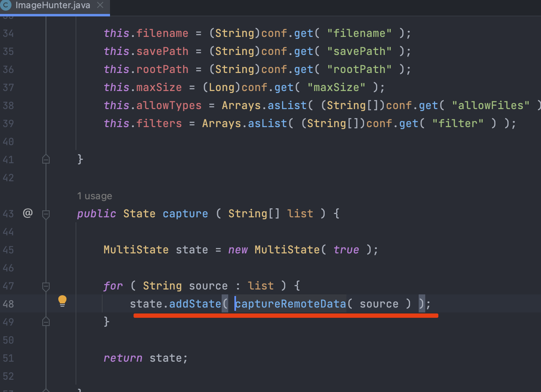
Task: Close the ImageHunter.java tab
Action: pyautogui.click(x=100, y=5)
